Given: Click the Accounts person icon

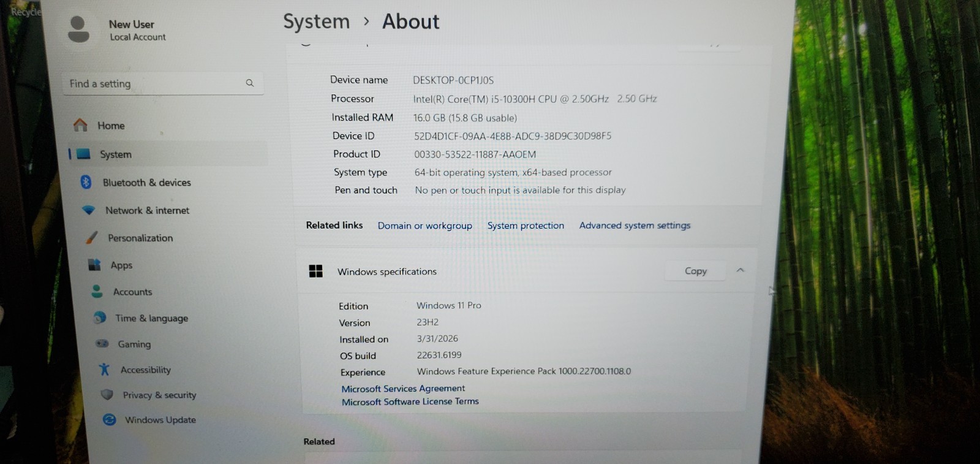Looking at the screenshot, I should pos(97,291).
